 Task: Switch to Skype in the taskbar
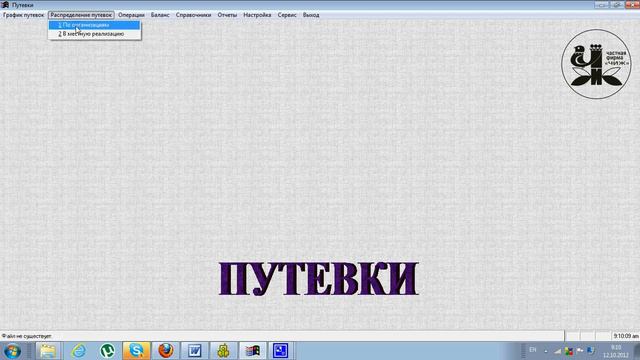[136, 351]
